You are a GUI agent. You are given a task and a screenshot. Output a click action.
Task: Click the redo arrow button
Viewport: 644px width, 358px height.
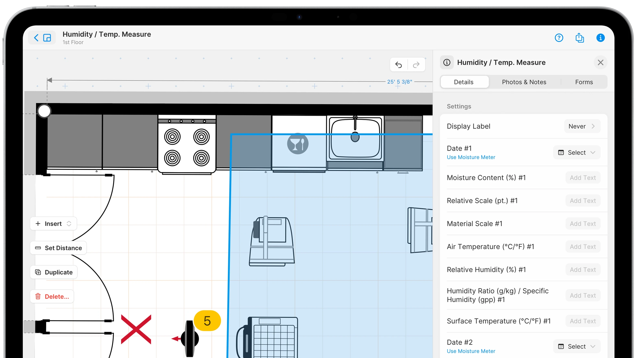416,65
